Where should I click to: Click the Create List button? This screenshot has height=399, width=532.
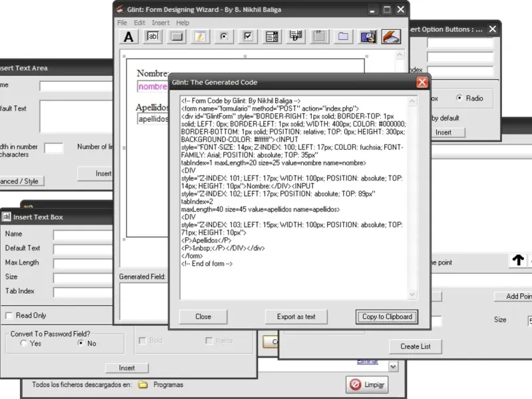(x=415, y=346)
